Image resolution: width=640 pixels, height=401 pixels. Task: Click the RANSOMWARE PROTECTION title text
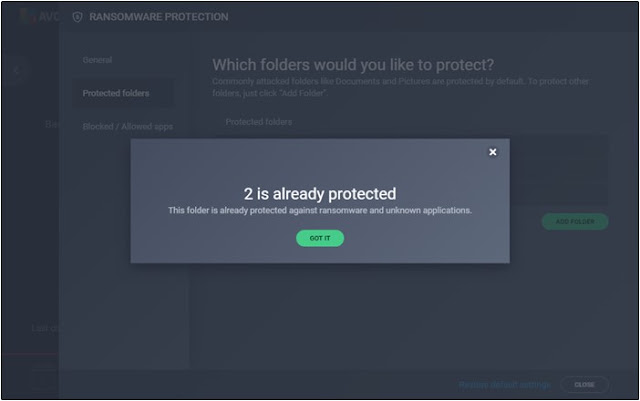pyautogui.click(x=159, y=17)
